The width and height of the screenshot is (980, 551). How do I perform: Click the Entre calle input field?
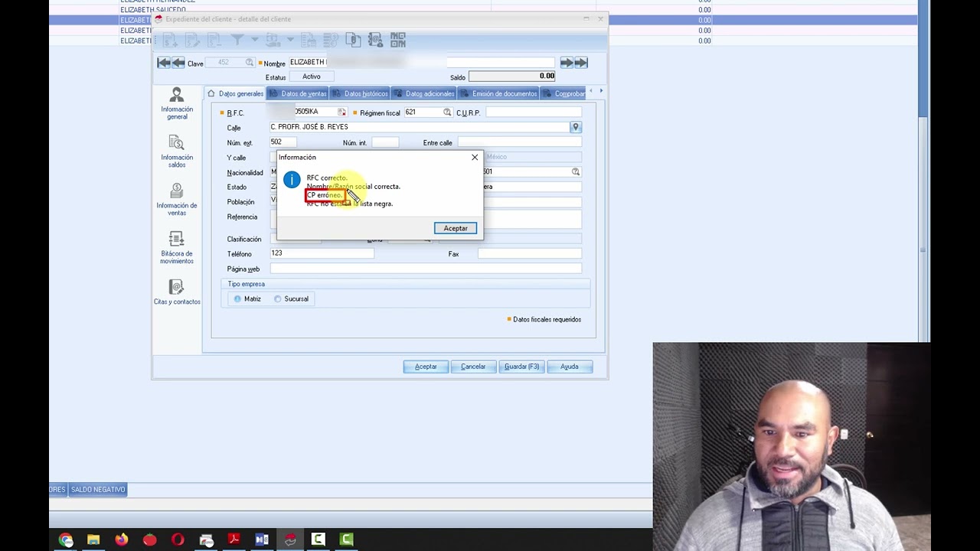point(519,142)
